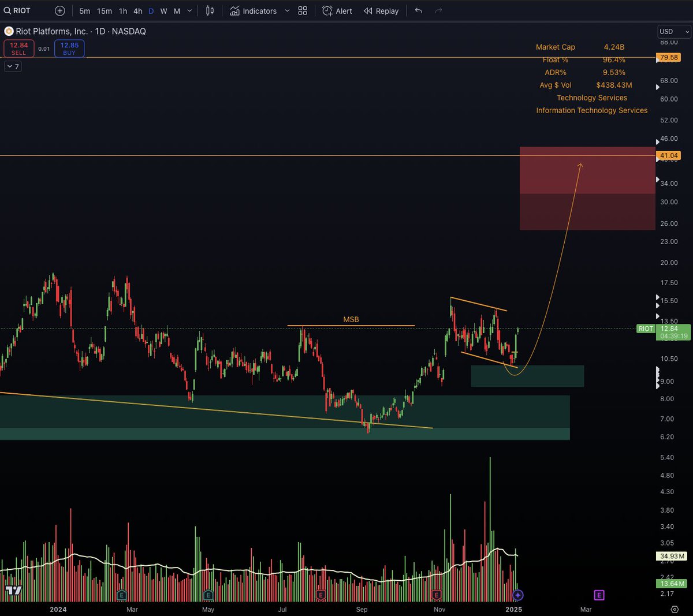Image resolution: width=693 pixels, height=616 pixels.
Task: Click the Information Technology Services industry label
Action: (x=592, y=111)
